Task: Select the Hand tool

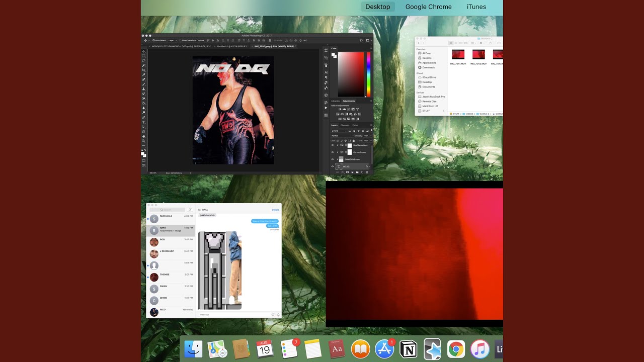Action: (143, 136)
